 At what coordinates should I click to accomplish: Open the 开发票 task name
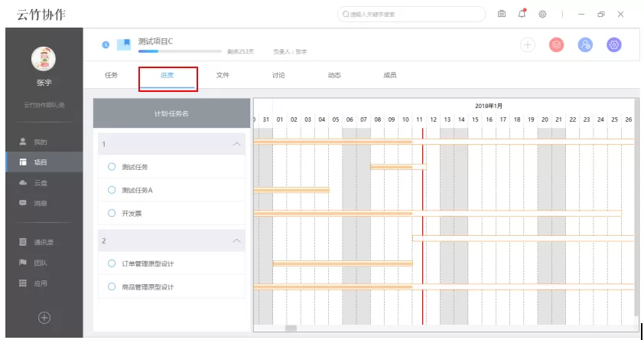[x=132, y=214]
